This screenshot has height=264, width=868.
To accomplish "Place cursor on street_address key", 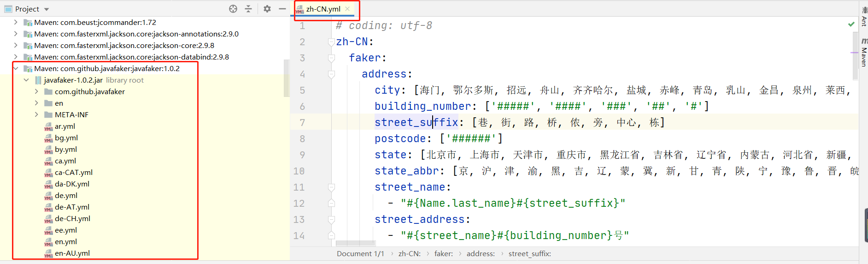I will [419, 219].
